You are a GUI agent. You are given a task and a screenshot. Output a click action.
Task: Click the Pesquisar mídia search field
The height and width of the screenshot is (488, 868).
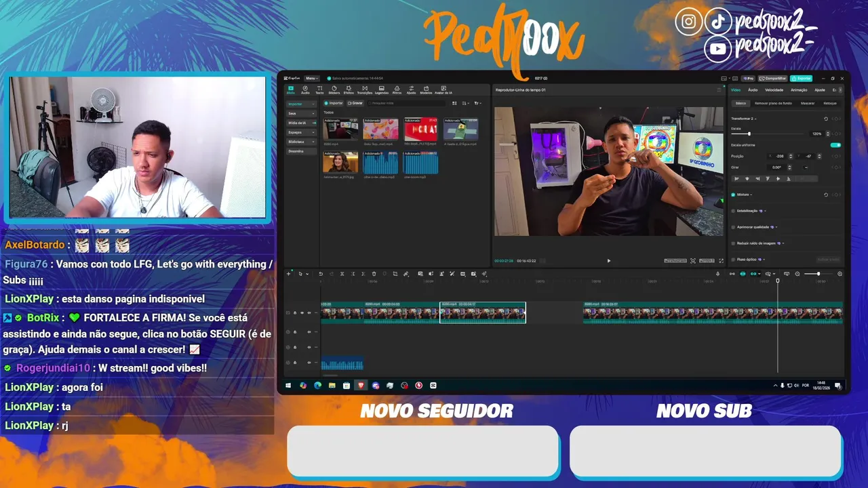[x=407, y=103]
